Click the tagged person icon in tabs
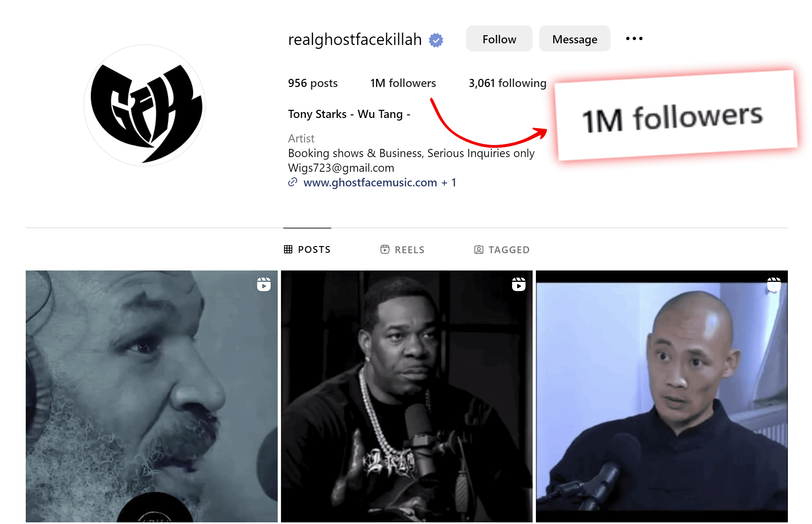The image size is (812, 524). coord(479,250)
